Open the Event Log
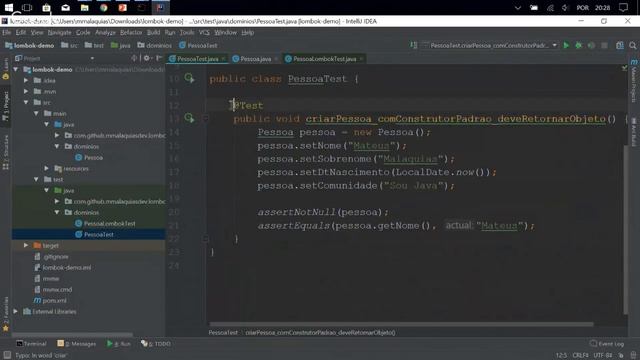 pyautogui.click(x=607, y=344)
